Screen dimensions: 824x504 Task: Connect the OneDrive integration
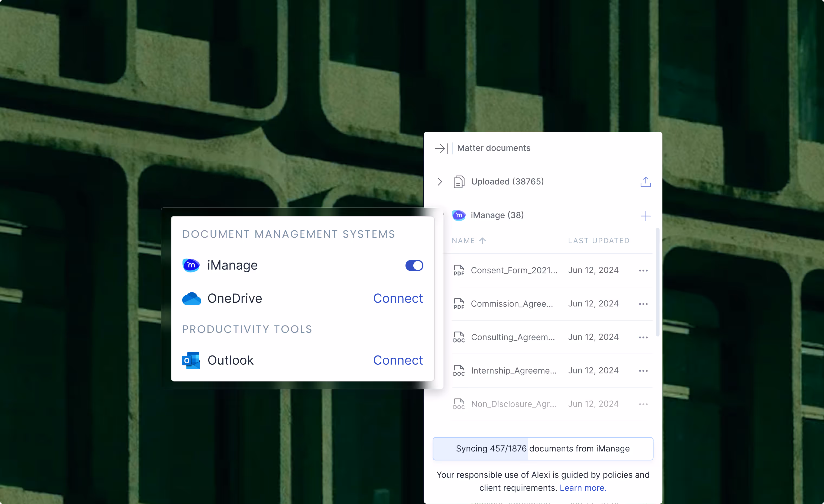pyautogui.click(x=398, y=299)
